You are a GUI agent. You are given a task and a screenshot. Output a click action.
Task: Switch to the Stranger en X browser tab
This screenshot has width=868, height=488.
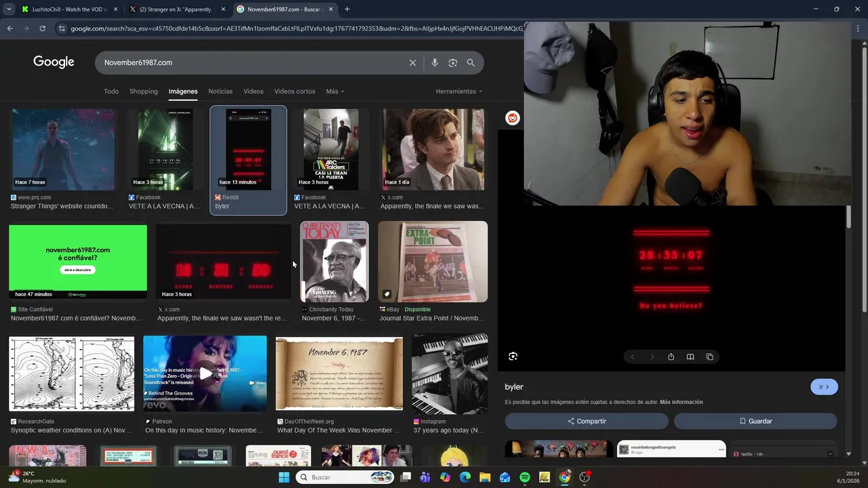(x=176, y=9)
